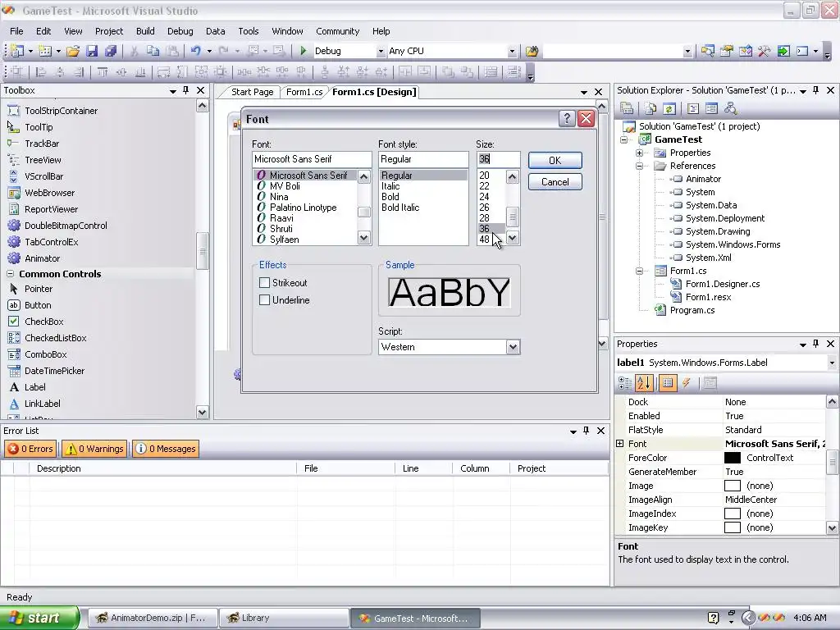The image size is (840, 630).
Task: Select Bold Italic font style
Action: pos(400,208)
